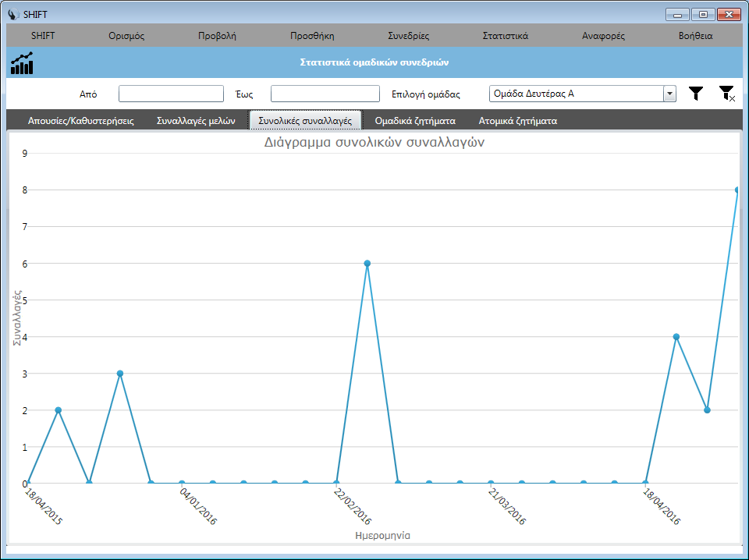The height and width of the screenshot is (560, 749).
Task: Open the Βοήθεια menu
Action: pos(695,36)
